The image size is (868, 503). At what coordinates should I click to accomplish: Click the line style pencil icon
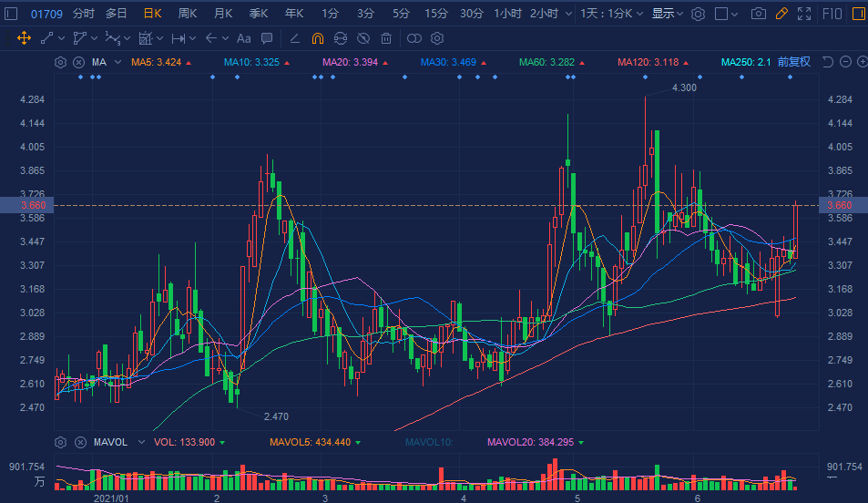294,38
